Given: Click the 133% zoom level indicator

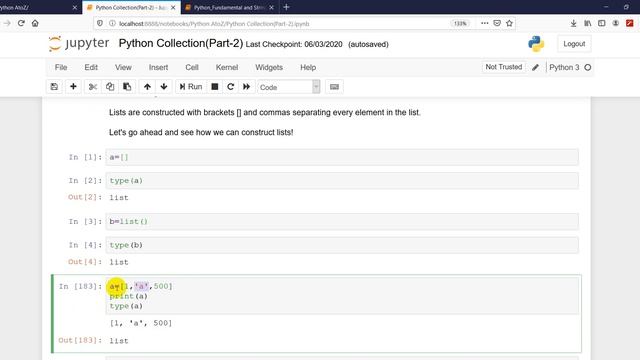Looking at the screenshot, I should pyautogui.click(x=460, y=24).
